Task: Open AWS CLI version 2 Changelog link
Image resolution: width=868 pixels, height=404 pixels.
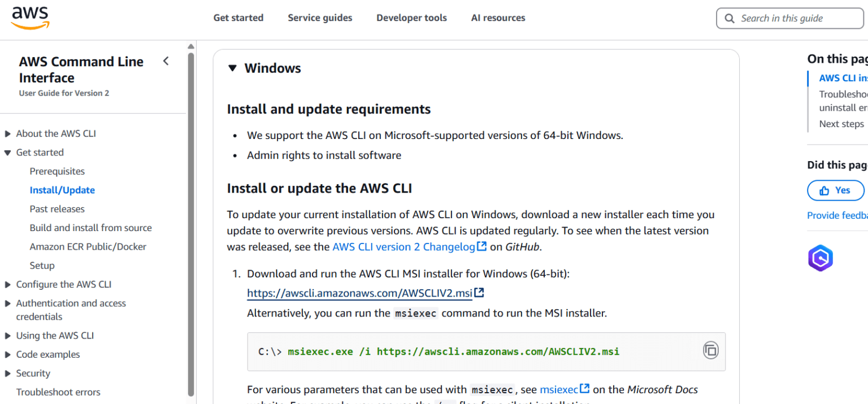Action: pyautogui.click(x=403, y=246)
